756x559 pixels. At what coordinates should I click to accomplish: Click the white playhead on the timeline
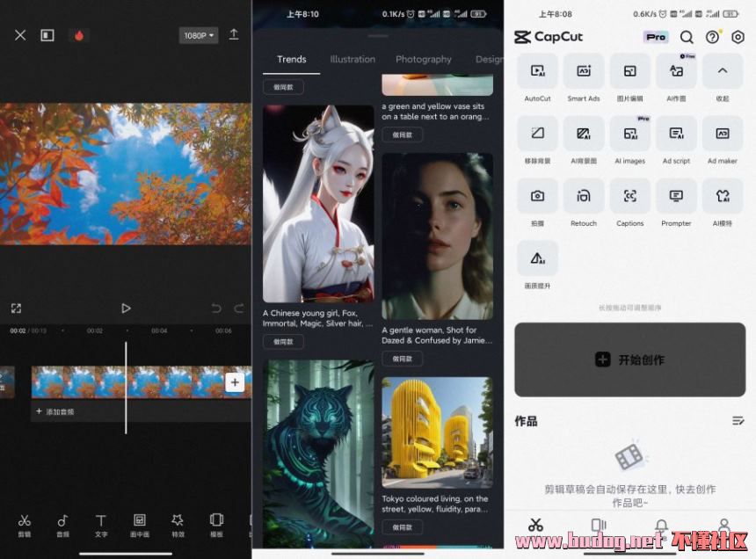click(126, 387)
